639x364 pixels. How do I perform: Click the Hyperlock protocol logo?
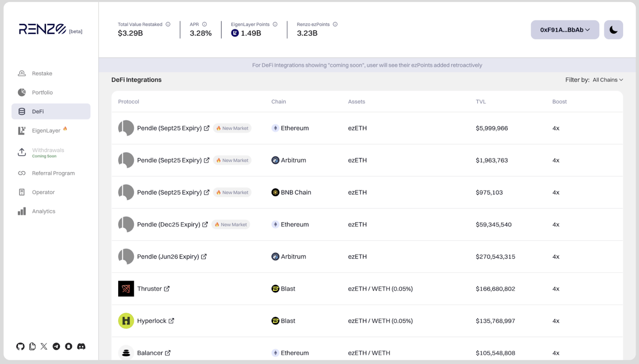click(x=126, y=321)
